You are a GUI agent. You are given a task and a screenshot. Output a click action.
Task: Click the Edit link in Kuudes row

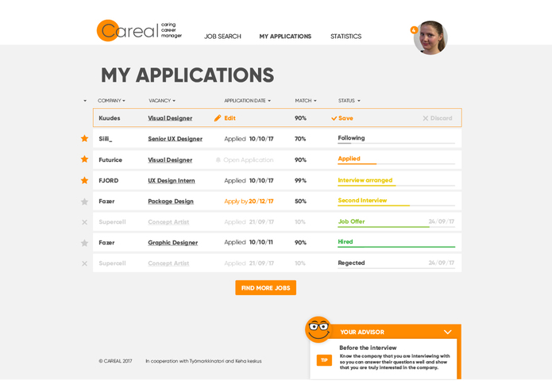click(230, 118)
